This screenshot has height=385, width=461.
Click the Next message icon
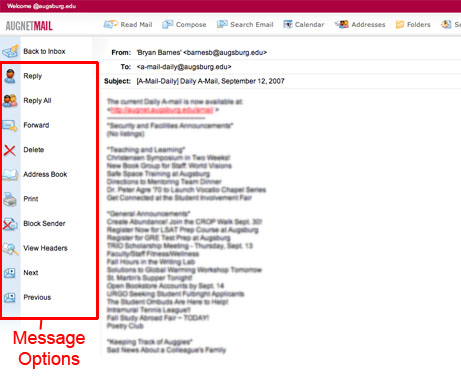10,273
